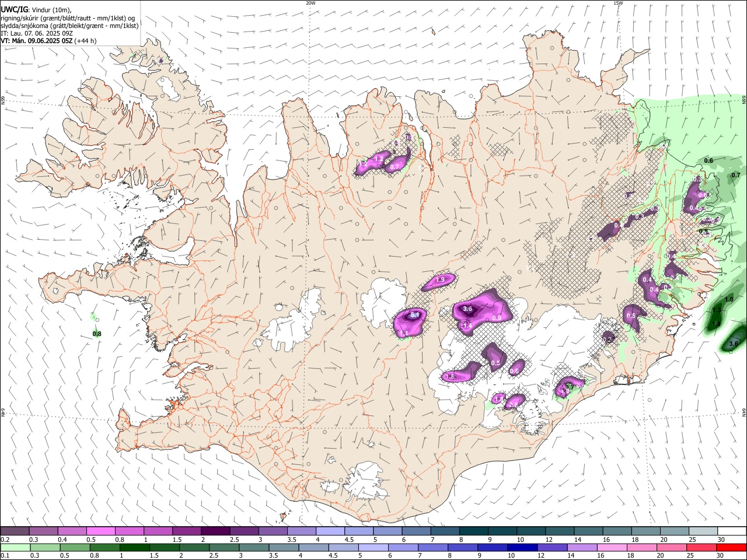747x560 pixels.
Task: Pick the light grey 25 snow scale swatch
Action: click(x=703, y=531)
